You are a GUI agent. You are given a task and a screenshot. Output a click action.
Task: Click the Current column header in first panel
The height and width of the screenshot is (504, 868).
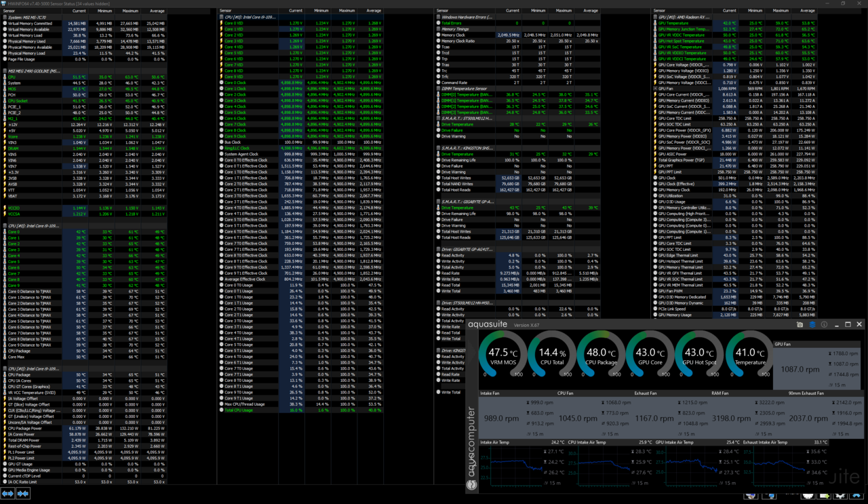[79, 11]
